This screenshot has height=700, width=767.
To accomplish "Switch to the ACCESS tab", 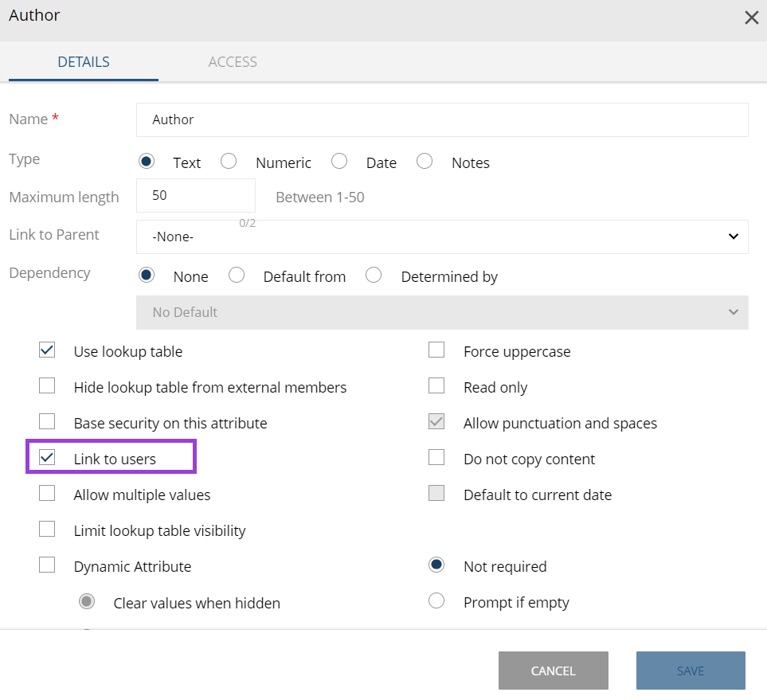I will click(233, 61).
